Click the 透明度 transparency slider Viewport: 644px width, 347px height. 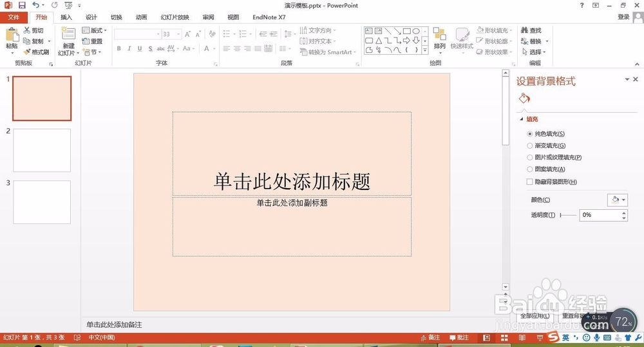click(569, 215)
